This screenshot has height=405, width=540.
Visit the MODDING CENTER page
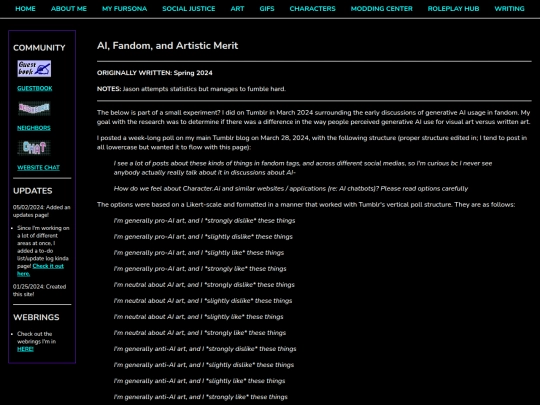(x=382, y=9)
